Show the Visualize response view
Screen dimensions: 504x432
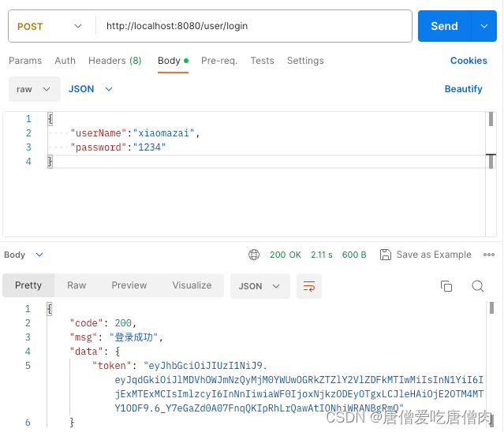(192, 285)
